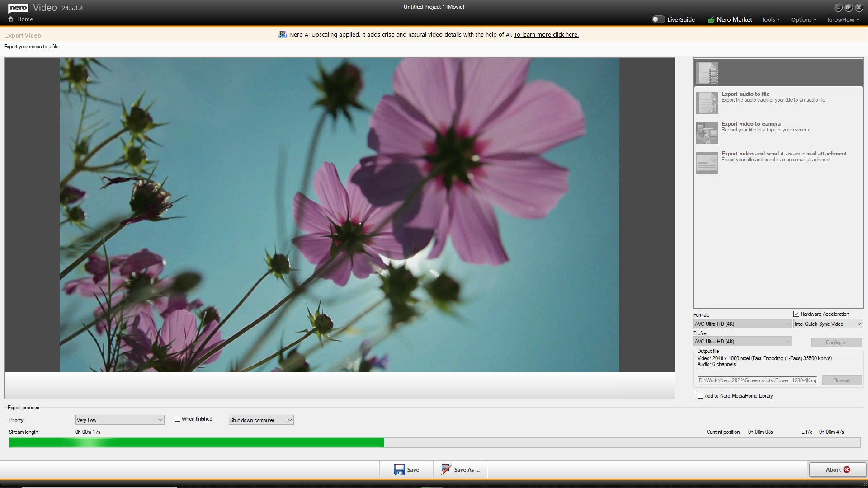Open the Priority Very Low dropdown

120,420
